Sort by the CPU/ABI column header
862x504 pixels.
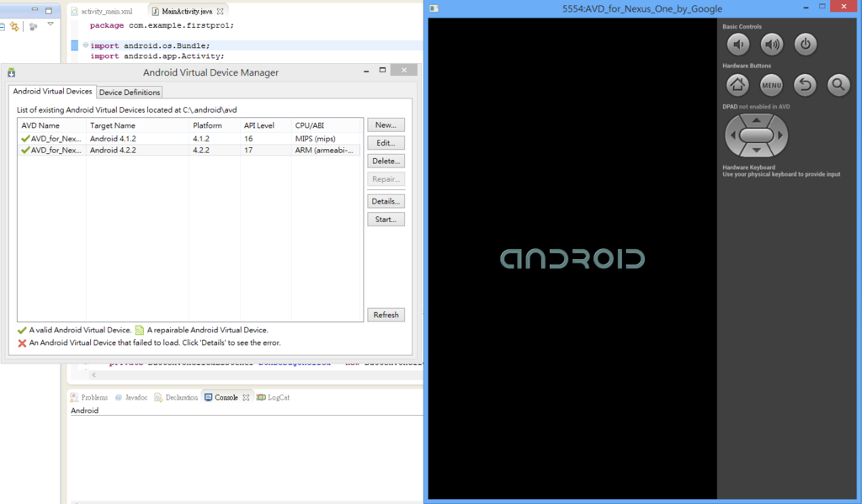327,125
